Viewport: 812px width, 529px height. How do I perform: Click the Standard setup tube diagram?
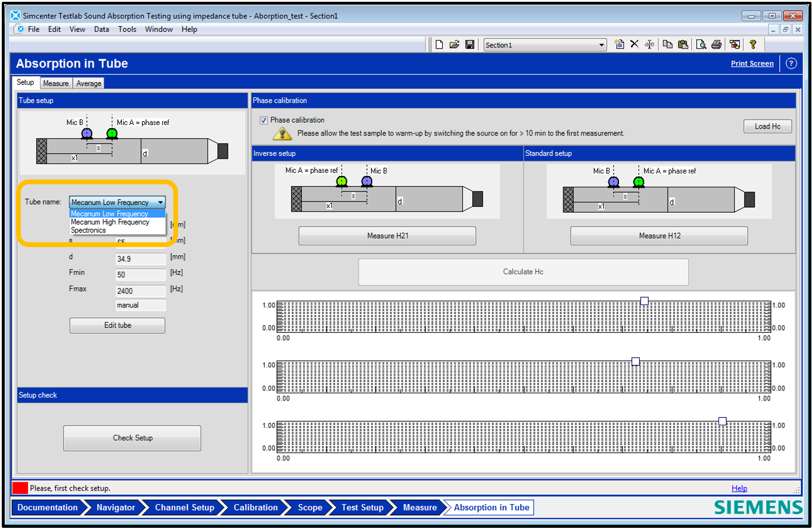tap(659, 191)
